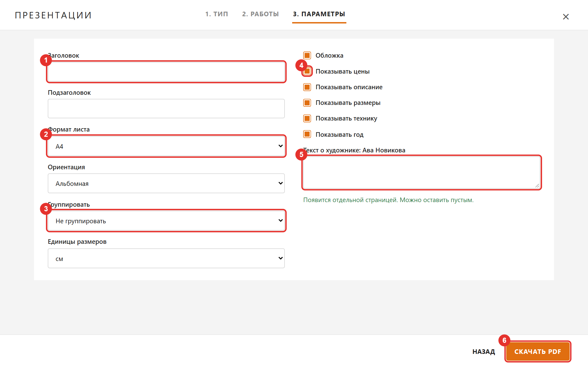This screenshot has width=588, height=368.
Task: Uncheck Показывать цены checkbox
Action: (x=307, y=71)
